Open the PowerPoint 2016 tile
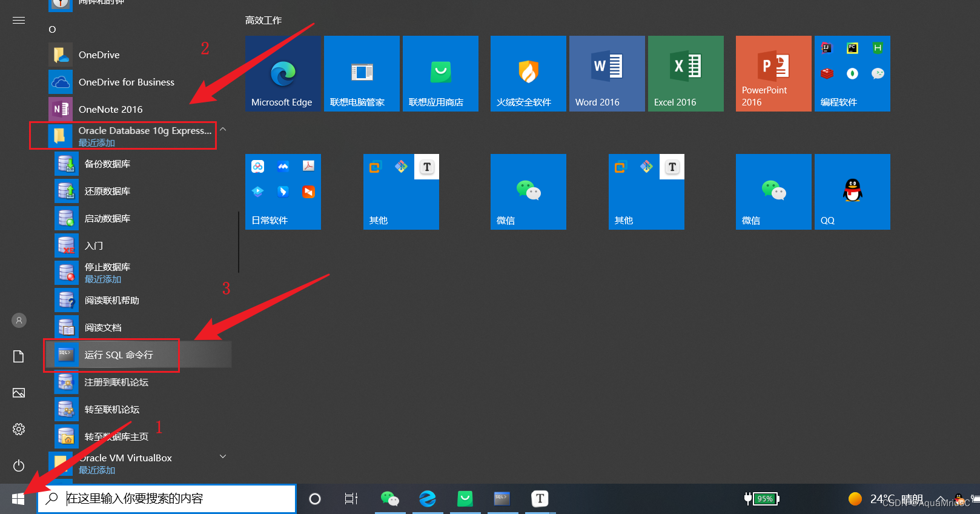This screenshot has width=980, height=514. (773, 73)
